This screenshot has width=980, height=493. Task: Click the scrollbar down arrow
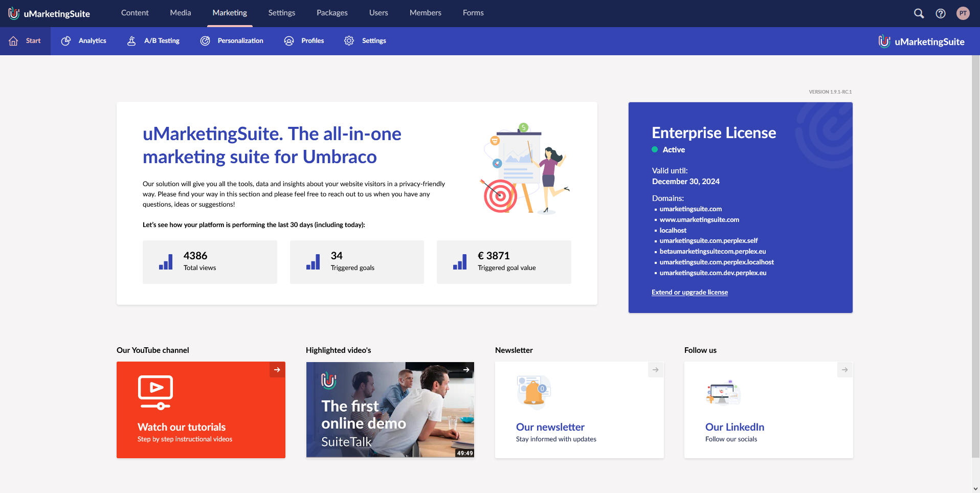click(975, 488)
